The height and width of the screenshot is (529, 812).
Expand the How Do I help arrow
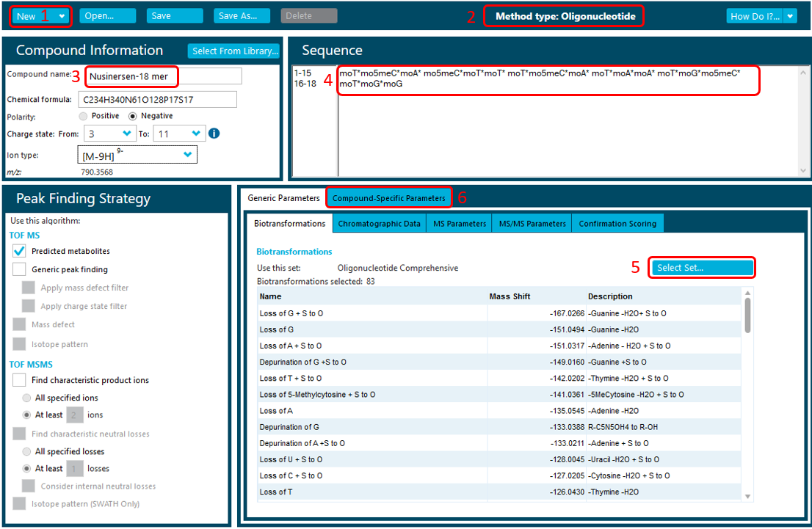(790, 16)
